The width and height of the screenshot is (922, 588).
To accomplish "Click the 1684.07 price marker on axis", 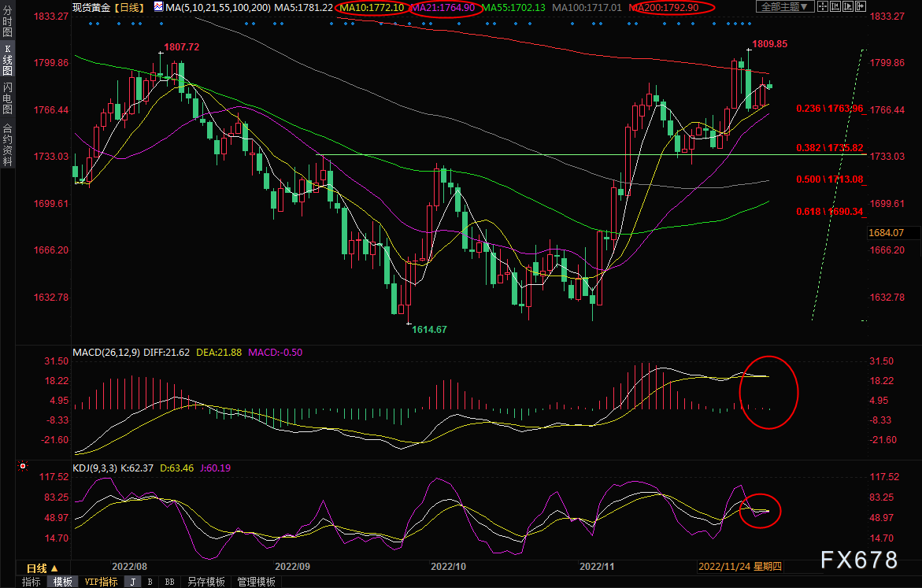I will click(x=885, y=232).
